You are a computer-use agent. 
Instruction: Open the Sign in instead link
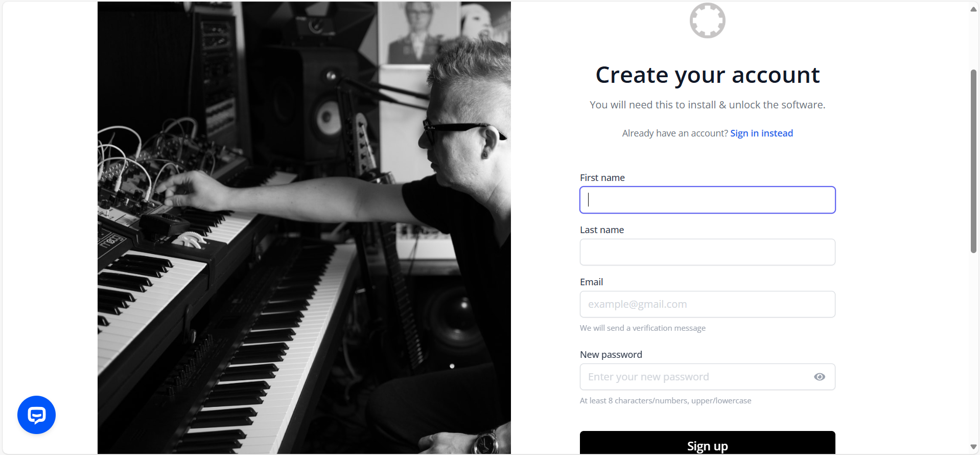761,133
